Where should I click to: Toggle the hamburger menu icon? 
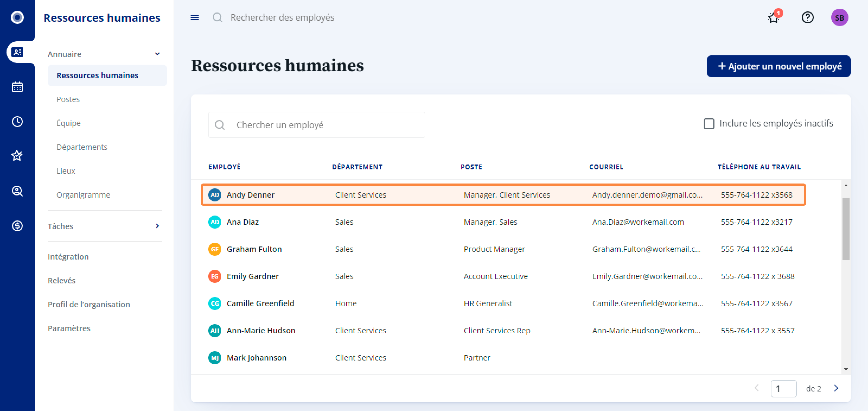click(x=195, y=18)
